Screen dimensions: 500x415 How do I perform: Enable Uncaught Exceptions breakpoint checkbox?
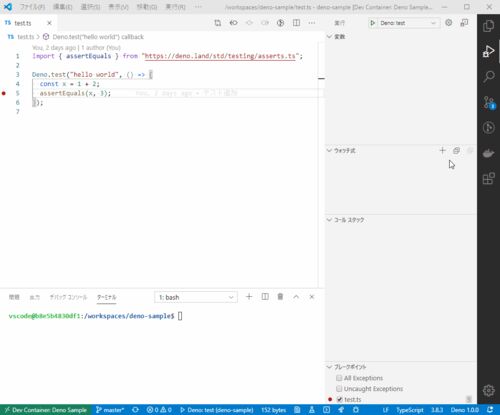click(339, 389)
